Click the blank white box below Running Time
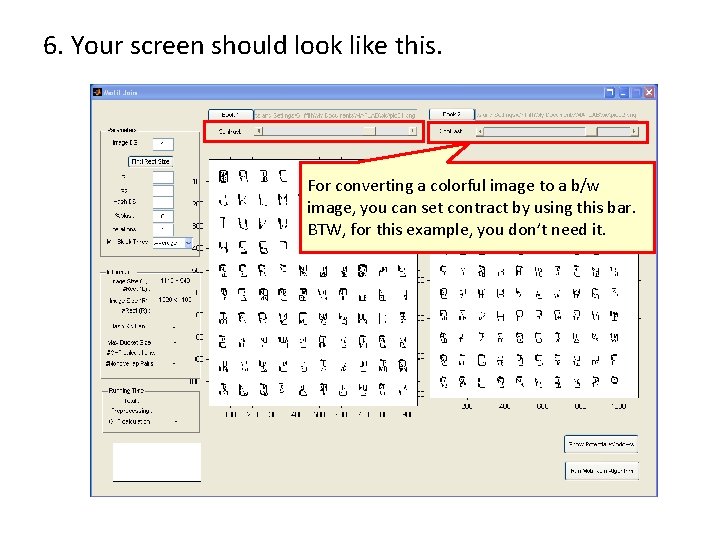Image resolution: width=720 pixels, height=540 pixels. click(157, 462)
